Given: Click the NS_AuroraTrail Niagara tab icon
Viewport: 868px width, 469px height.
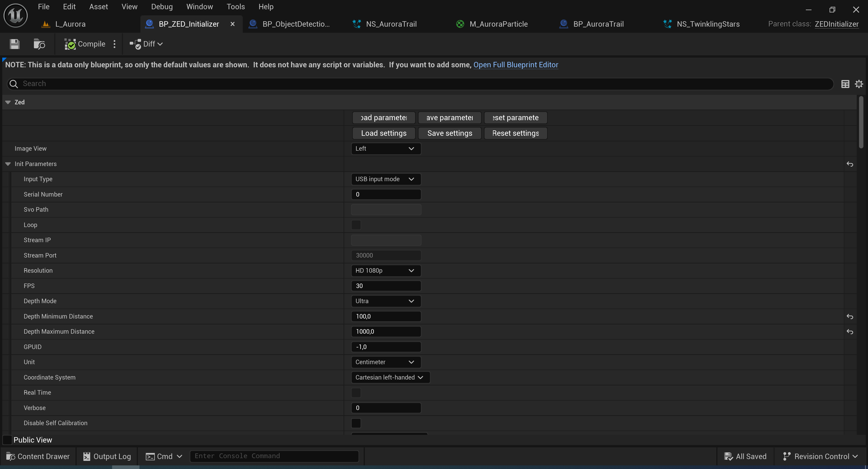Looking at the screenshot, I should point(356,24).
